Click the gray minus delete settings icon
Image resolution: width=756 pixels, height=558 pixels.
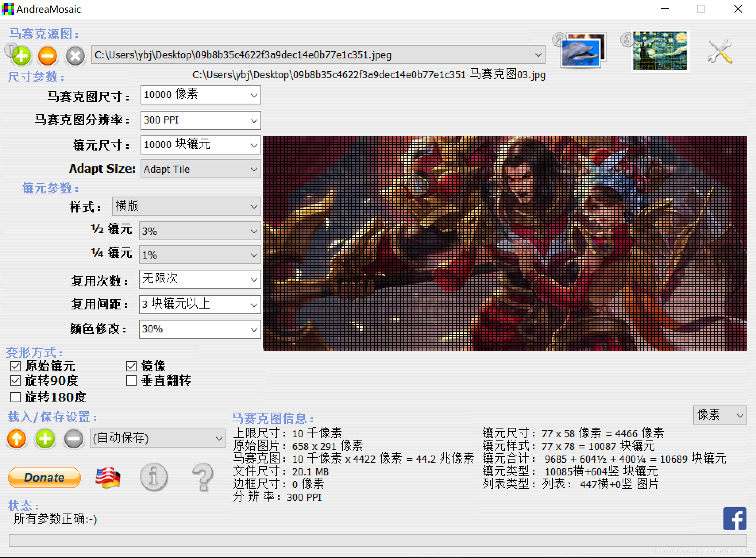click(x=74, y=439)
